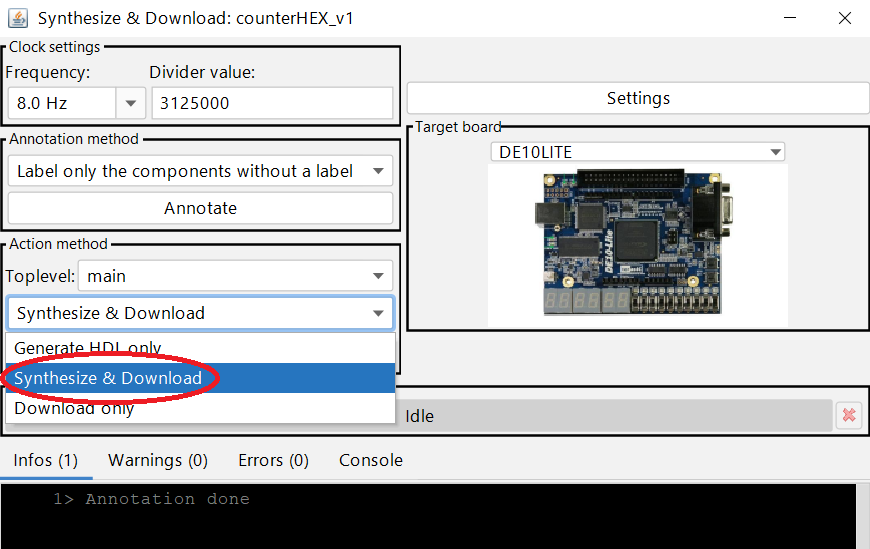This screenshot has width=870, height=549.
Task: Switch to the Infos (1) tab
Action: tap(46, 460)
